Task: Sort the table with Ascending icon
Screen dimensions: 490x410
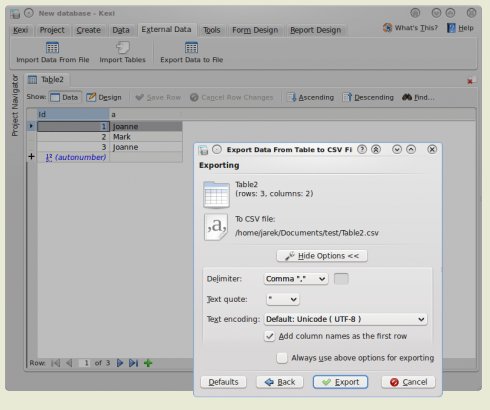Action: 292,97
